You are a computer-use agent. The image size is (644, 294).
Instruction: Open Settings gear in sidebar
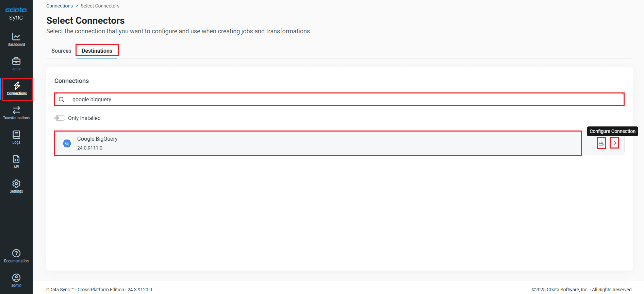(16, 187)
